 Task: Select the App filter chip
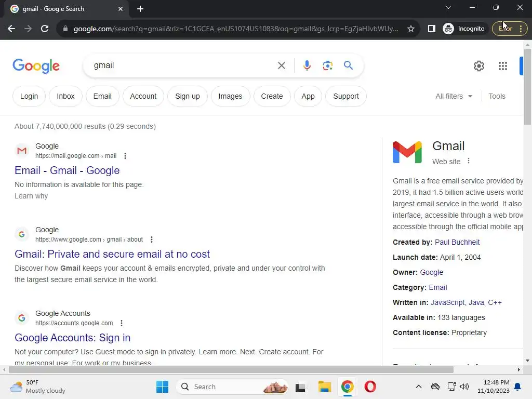click(308, 96)
